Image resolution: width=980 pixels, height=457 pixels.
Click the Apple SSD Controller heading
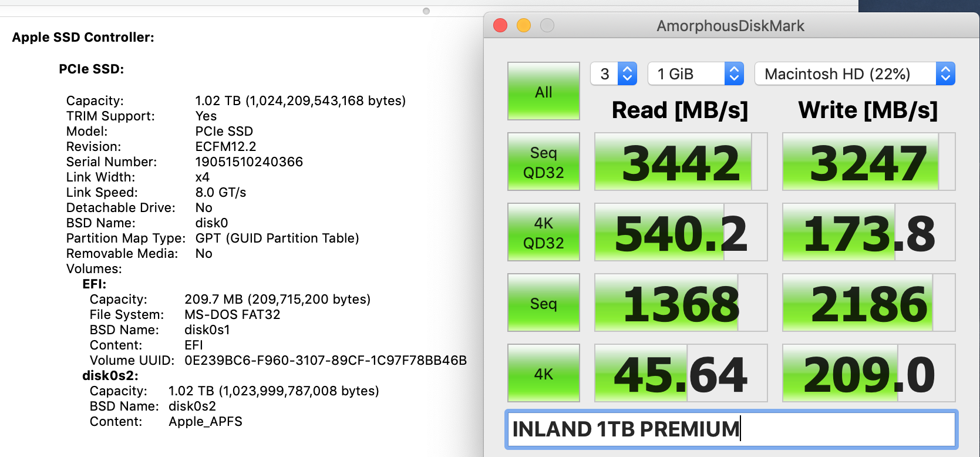(83, 37)
